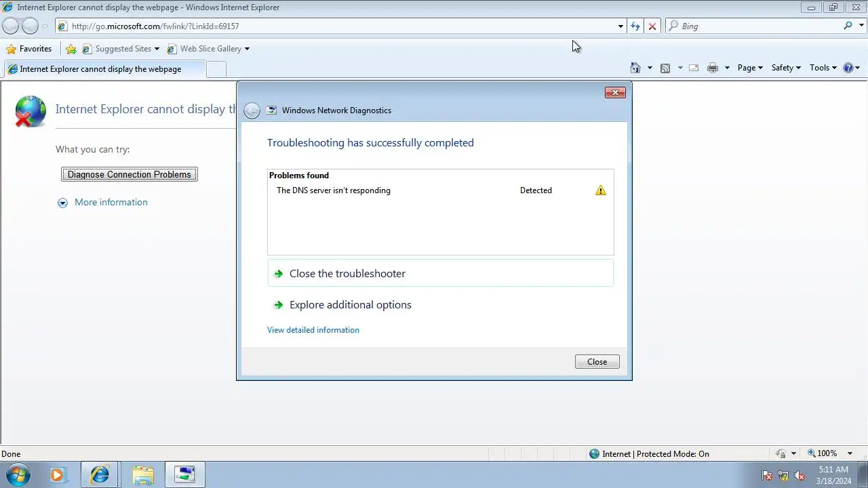Image resolution: width=868 pixels, height=488 pixels.
Task: Click the dialog Back arrow button
Action: coord(252,110)
